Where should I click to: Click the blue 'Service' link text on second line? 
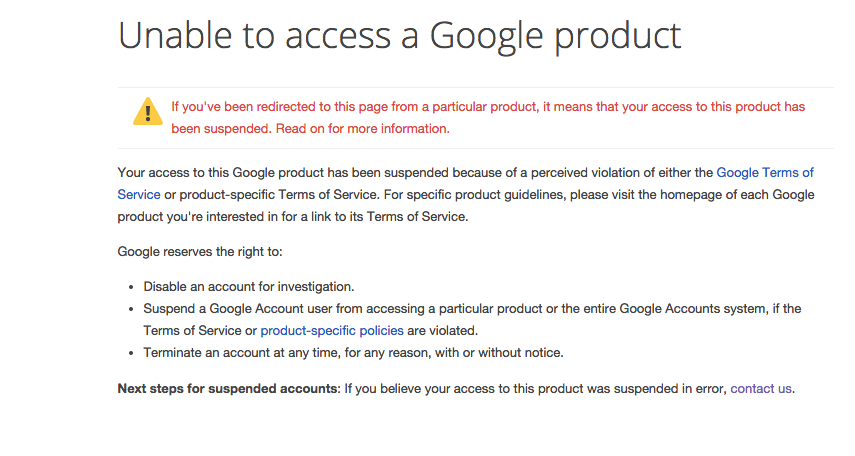click(x=138, y=195)
